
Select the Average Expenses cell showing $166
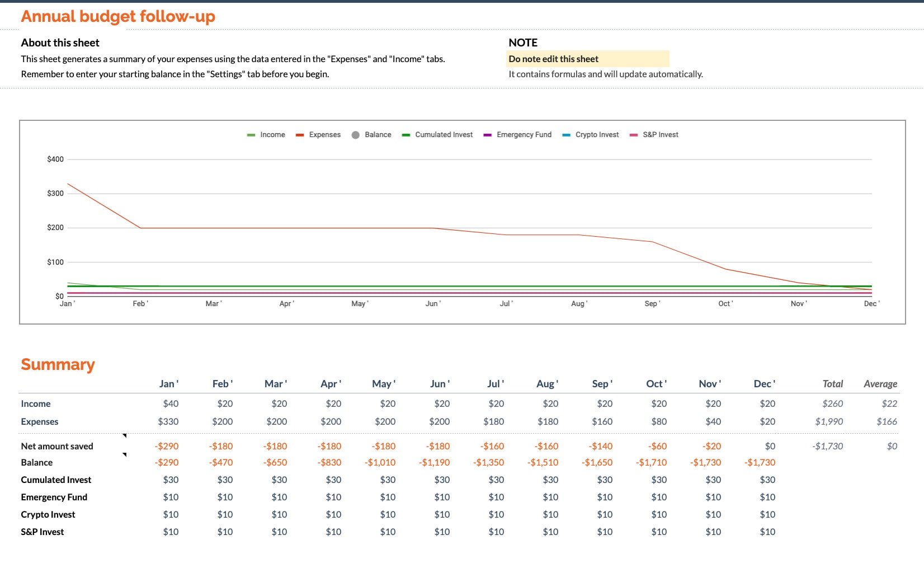887,421
